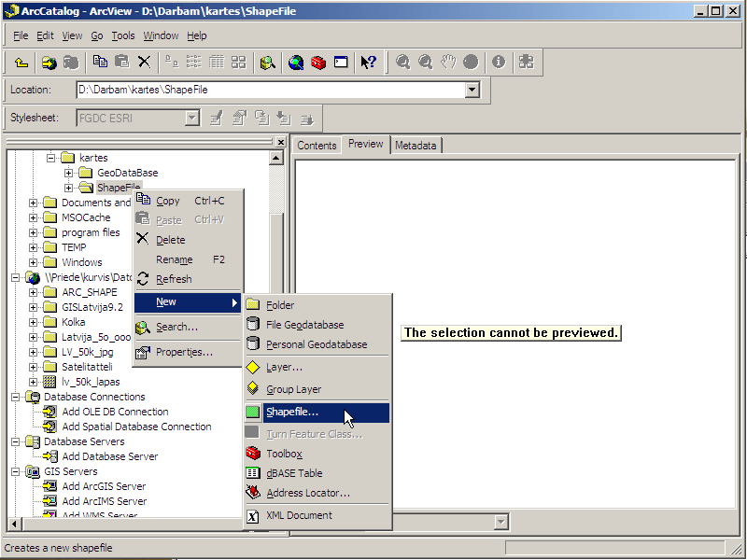Close the catalog tree panel
Screen dimensions: 747x560
[281, 142]
